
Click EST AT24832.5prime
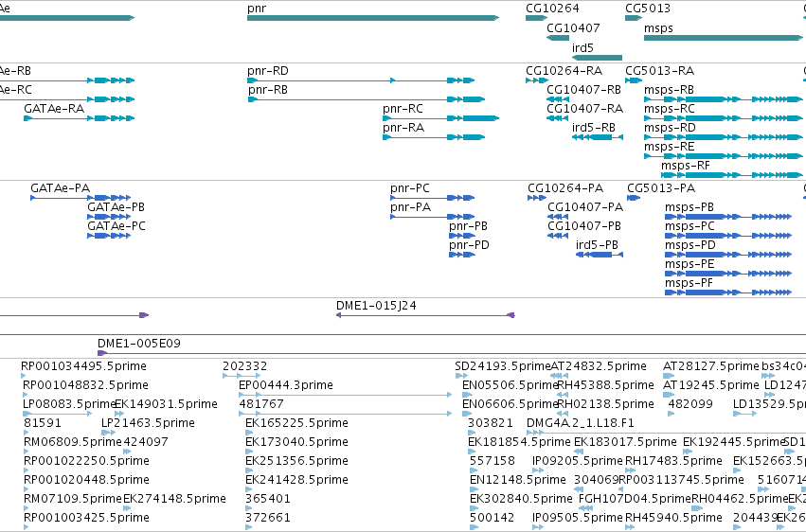(x=559, y=376)
